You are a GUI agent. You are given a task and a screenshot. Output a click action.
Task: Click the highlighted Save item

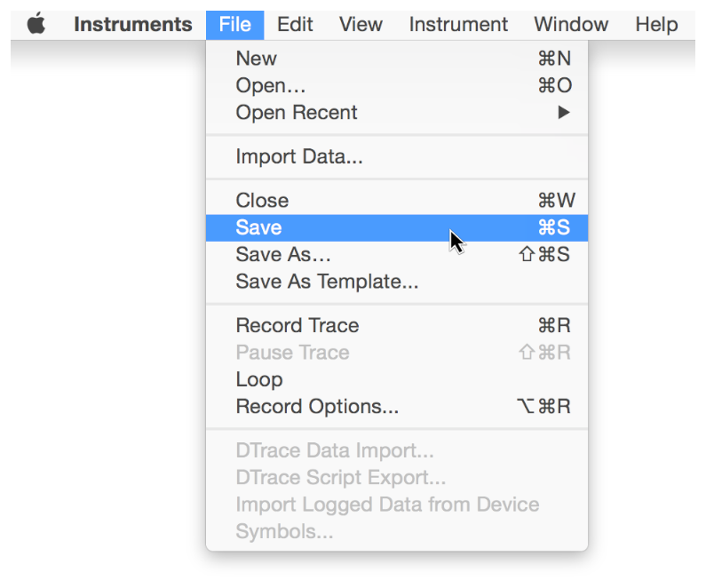tap(258, 227)
